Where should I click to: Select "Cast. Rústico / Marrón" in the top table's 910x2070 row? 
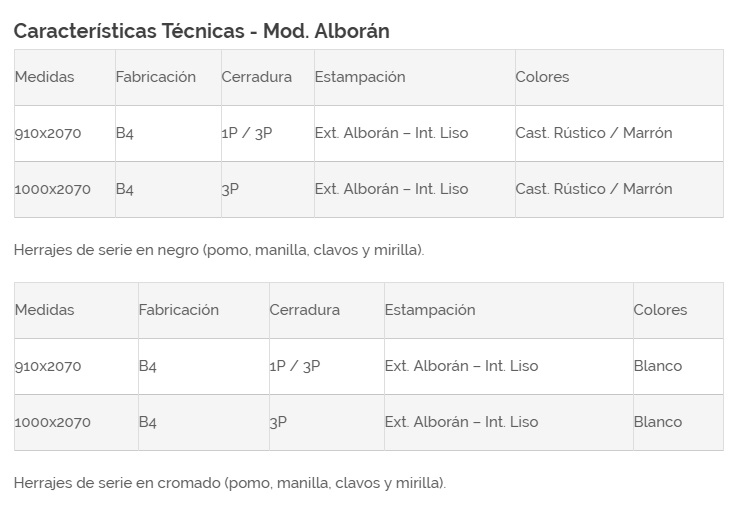pos(594,133)
